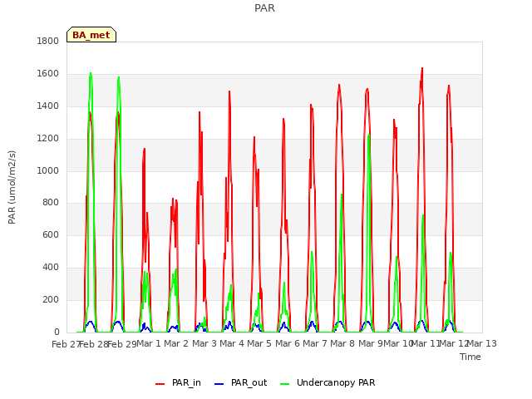The height and width of the screenshot is (399, 532).
Task: Click the 1800 y-axis tick label
Action: point(48,41)
